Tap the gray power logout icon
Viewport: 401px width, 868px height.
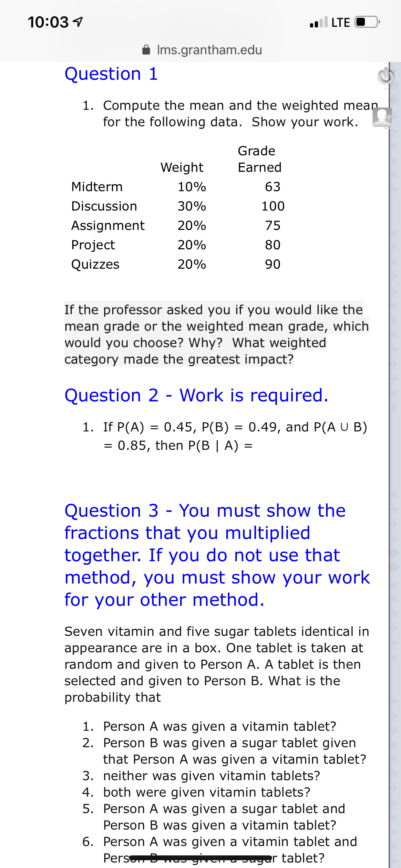click(x=386, y=77)
